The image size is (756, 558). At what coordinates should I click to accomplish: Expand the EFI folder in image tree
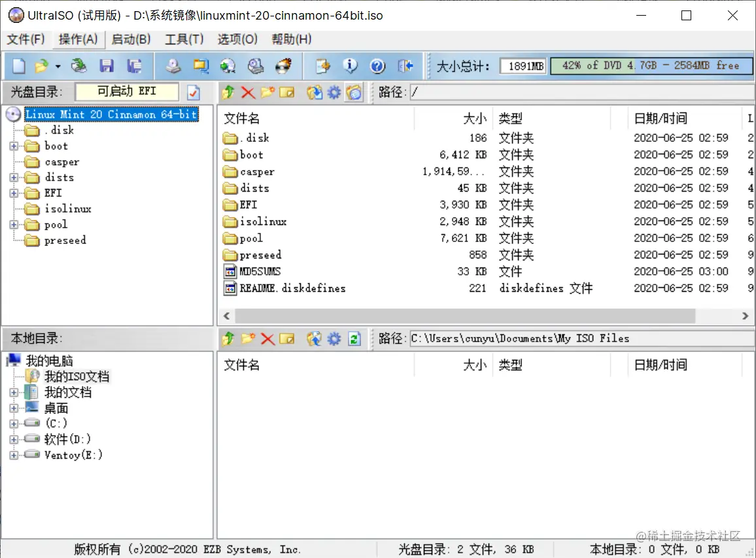(14, 193)
